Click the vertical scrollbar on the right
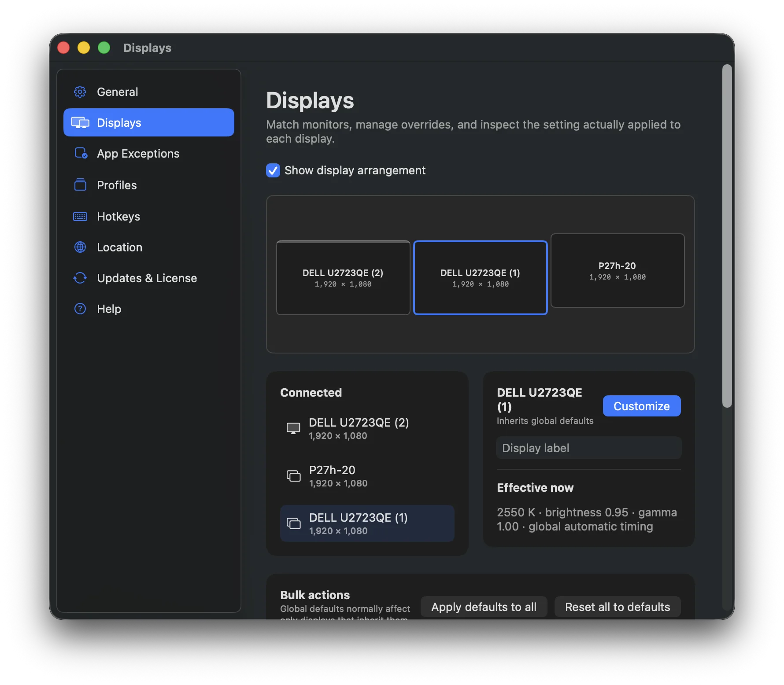Viewport: 784px width, 685px height. (x=727, y=236)
